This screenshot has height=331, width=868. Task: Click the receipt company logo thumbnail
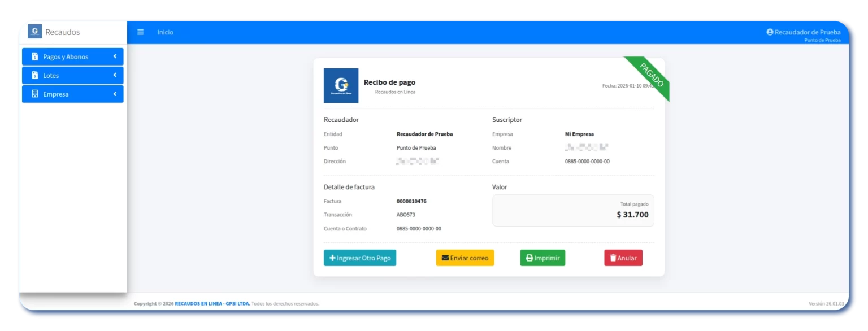pyautogui.click(x=341, y=86)
